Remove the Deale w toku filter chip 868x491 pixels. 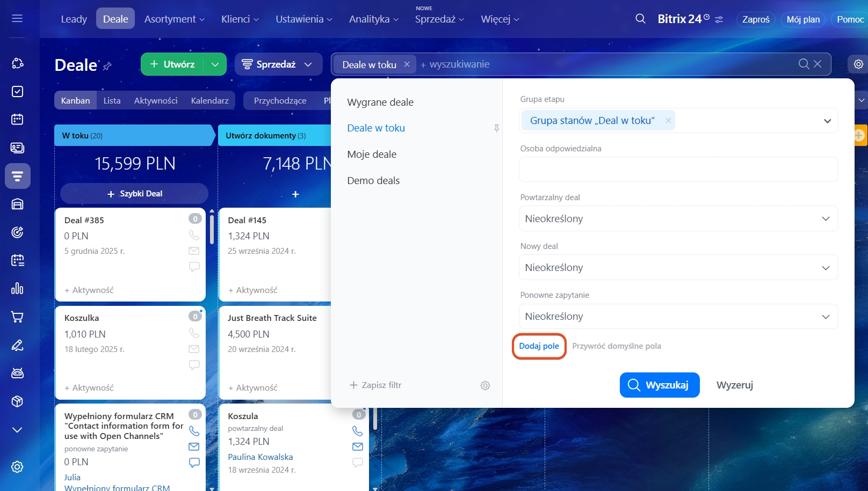(x=407, y=64)
